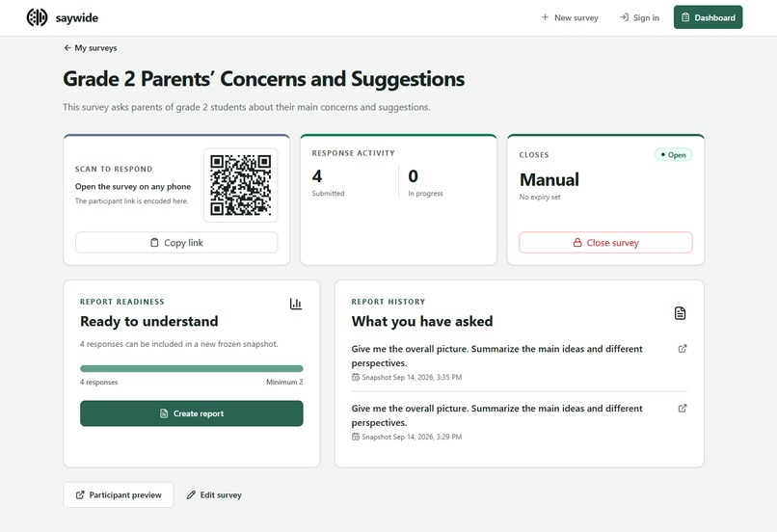The height and width of the screenshot is (532, 777).
Task: Click the QR code image
Action: click(241, 185)
